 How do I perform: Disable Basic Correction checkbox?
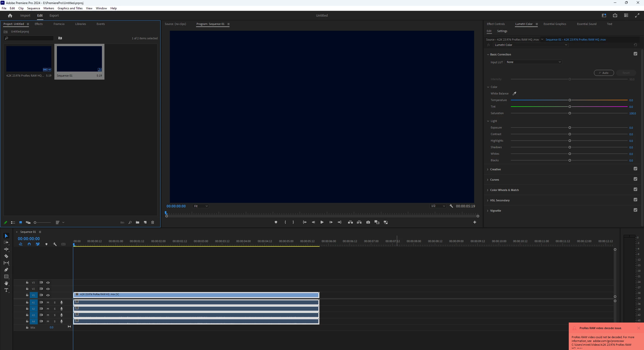(x=635, y=54)
